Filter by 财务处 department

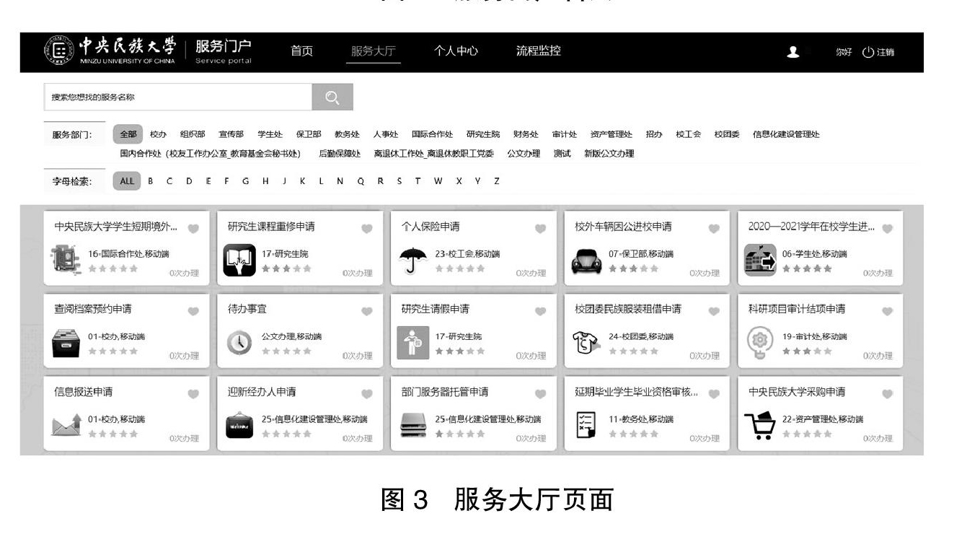click(x=526, y=134)
